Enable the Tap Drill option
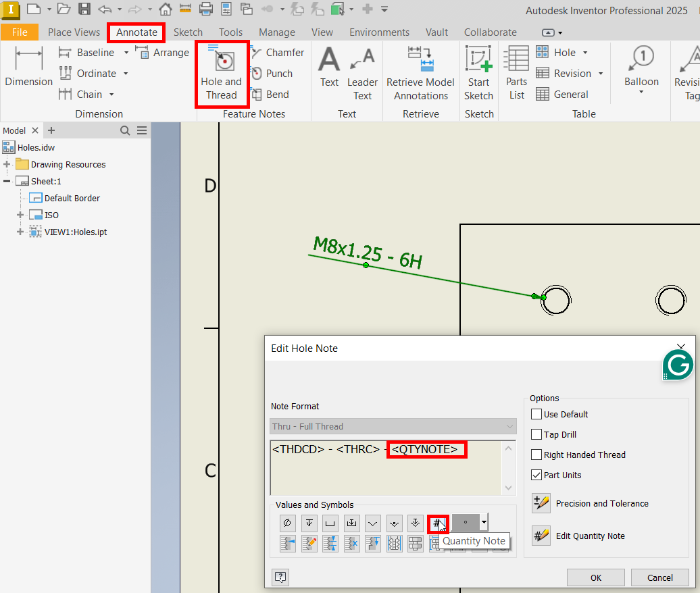700x593 pixels. point(536,434)
